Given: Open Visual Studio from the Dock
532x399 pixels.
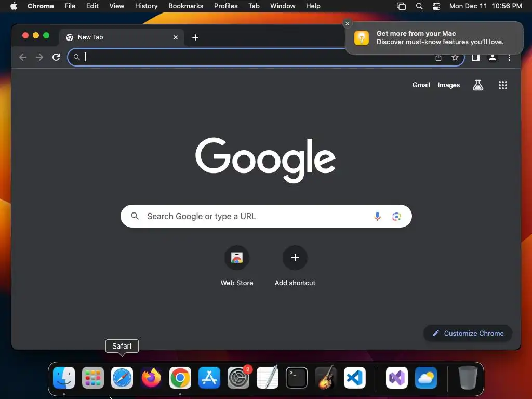Looking at the screenshot, I should [x=396, y=378].
